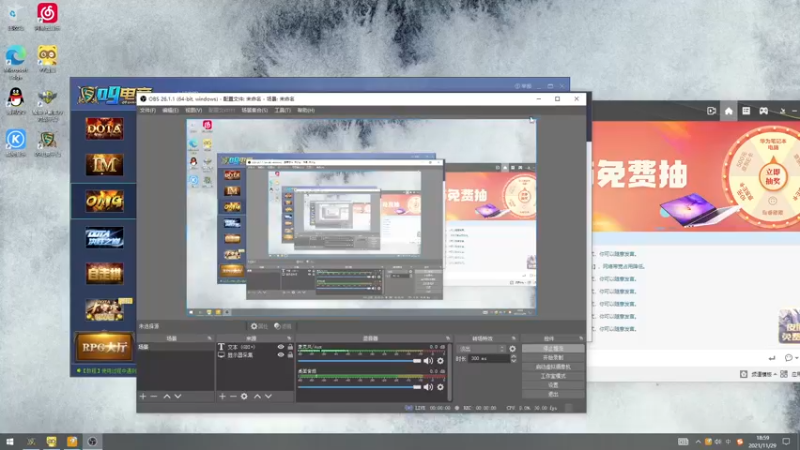Click the stop streaming button in controls
This screenshot has width=800, height=450.
pyautogui.click(x=553, y=348)
